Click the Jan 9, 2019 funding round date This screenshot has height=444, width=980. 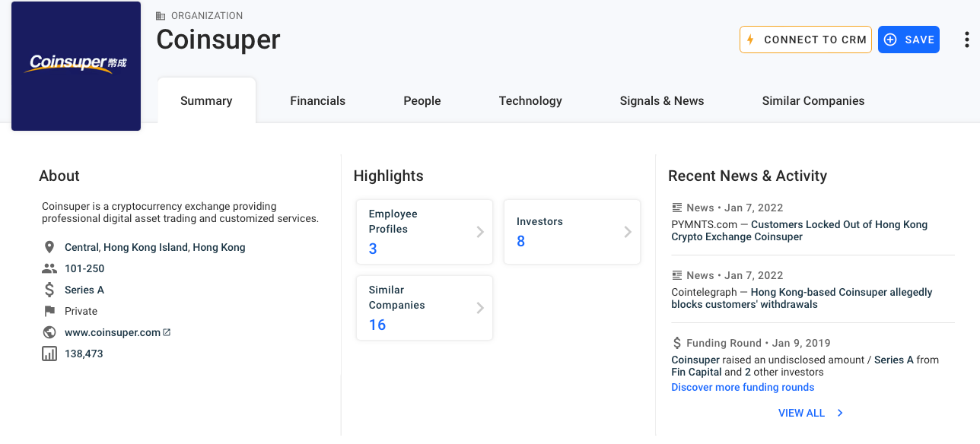click(x=801, y=343)
